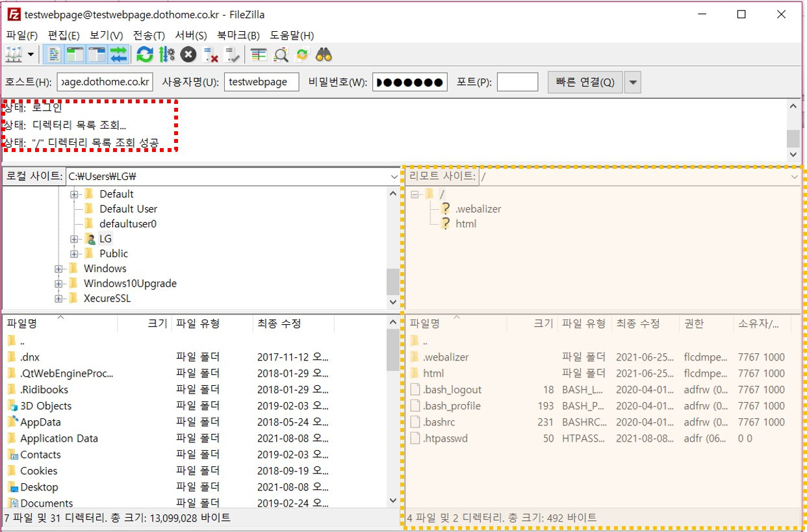The image size is (807, 532).
Task: Click the password (비밀번호) field
Action: (x=410, y=82)
